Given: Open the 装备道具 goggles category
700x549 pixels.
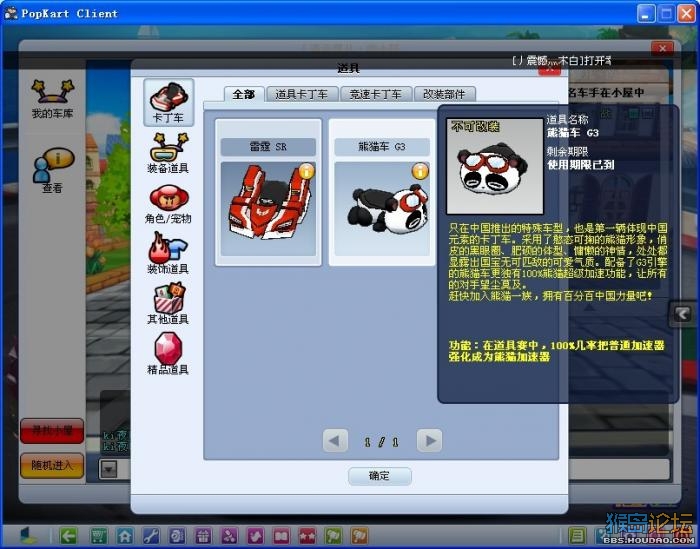Looking at the screenshot, I should click(x=168, y=153).
